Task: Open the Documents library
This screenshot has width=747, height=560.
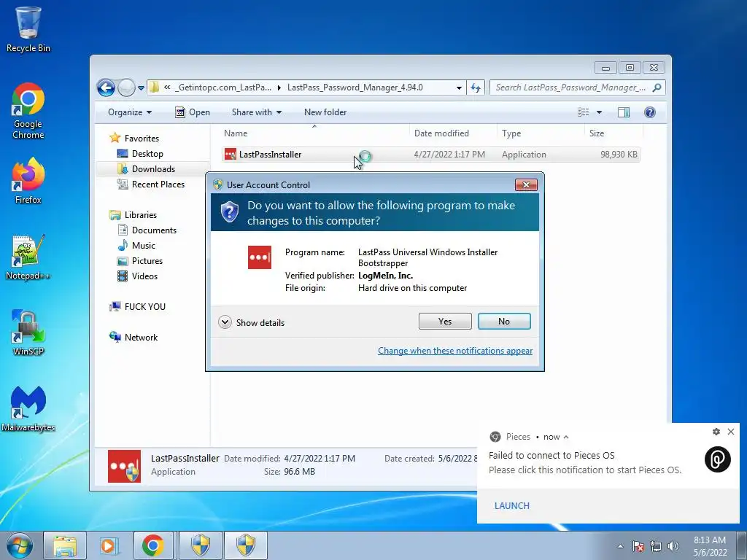Action: (x=147, y=230)
